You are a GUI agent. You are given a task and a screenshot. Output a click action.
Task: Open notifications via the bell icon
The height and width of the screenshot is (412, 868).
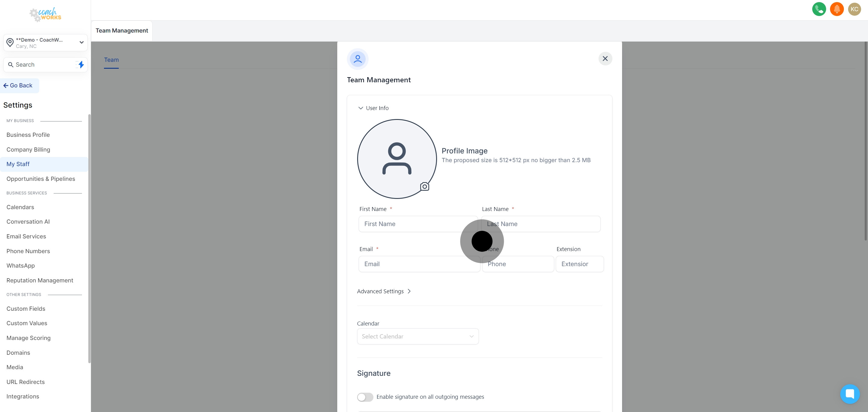837,9
